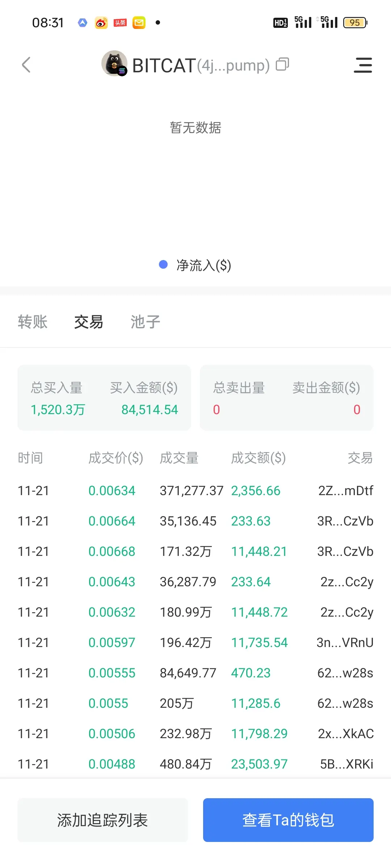Tap the 成交额($) column header

(x=258, y=458)
